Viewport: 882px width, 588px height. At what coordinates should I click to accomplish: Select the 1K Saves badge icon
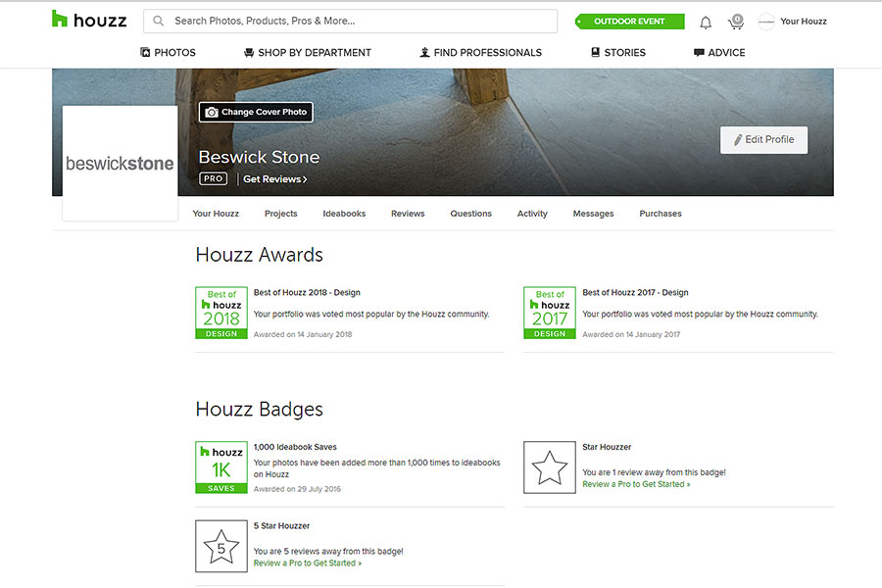(221, 466)
